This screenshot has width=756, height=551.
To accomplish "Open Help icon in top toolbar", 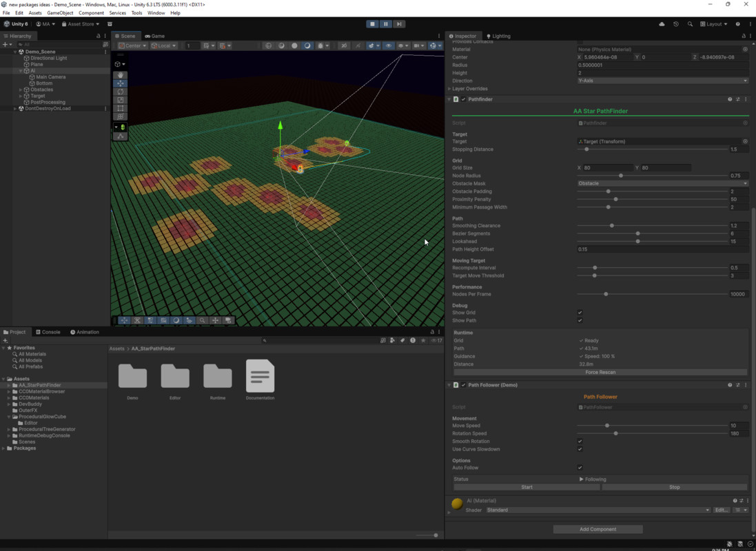I will tap(737, 23).
